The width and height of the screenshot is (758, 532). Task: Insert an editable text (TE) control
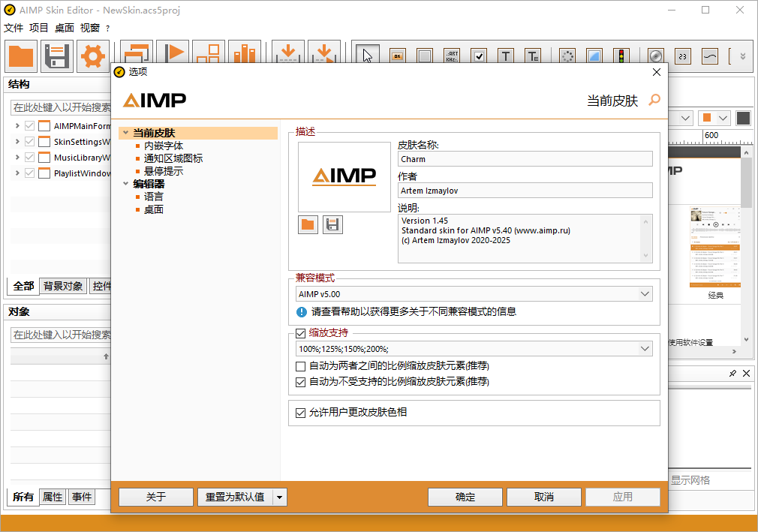coord(533,55)
